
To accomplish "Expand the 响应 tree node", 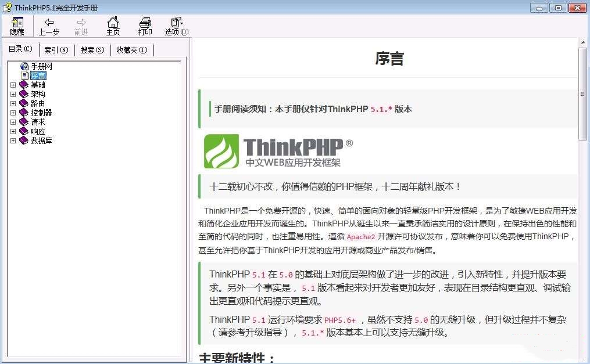I will click(x=13, y=131).
